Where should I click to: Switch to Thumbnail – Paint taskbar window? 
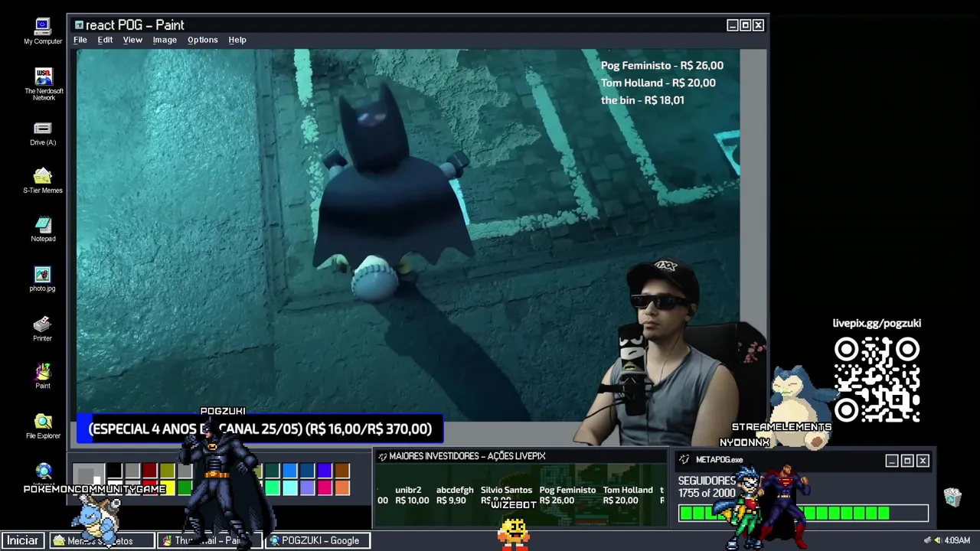(x=210, y=540)
